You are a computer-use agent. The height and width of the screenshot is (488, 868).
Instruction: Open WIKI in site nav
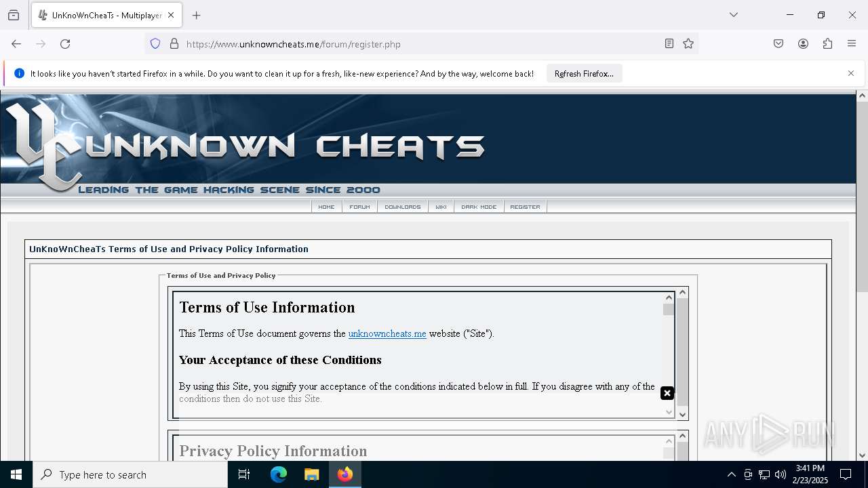[x=441, y=207]
